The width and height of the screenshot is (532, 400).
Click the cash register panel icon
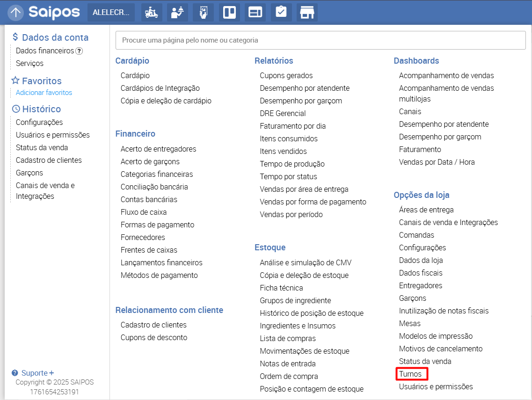pos(255,13)
